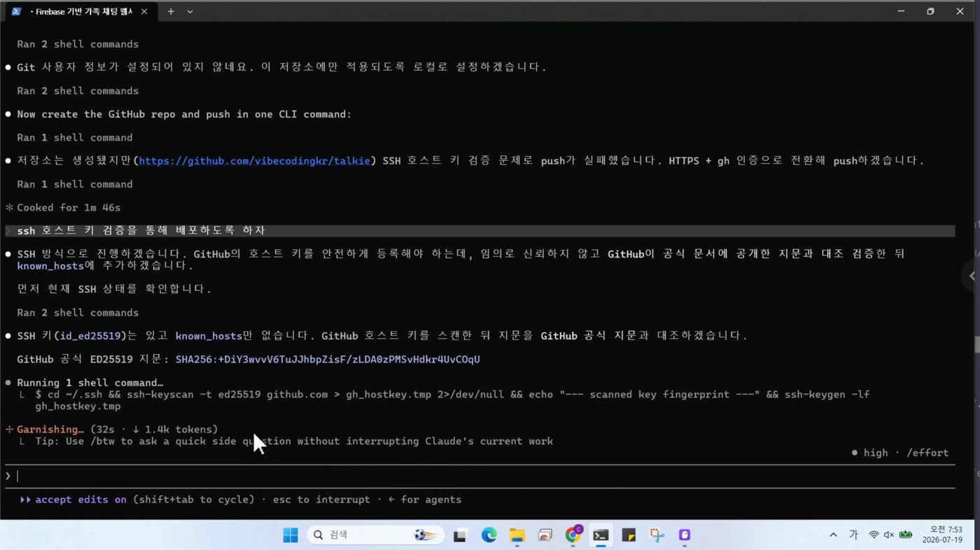The height and width of the screenshot is (550, 980).
Task: Open the clock showing 오전 7:53
Action: click(x=941, y=535)
